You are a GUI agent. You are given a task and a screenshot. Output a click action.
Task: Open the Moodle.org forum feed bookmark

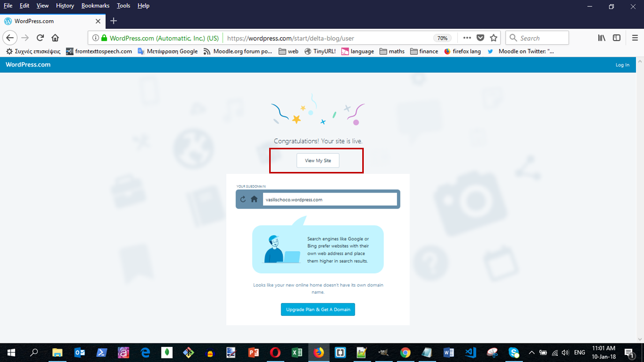(x=238, y=51)
